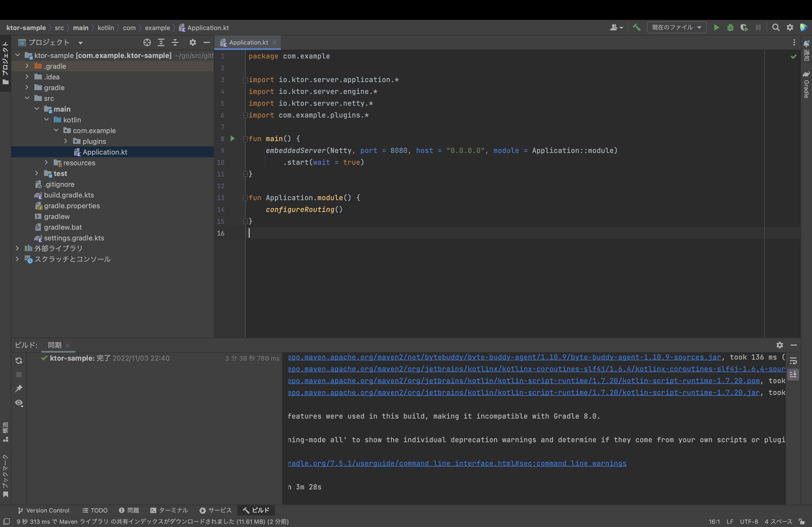This screenshot has height=527, width=812.
Task: Click the UTF-8 encoding in the status bar
Action: [x=749, y=522]
